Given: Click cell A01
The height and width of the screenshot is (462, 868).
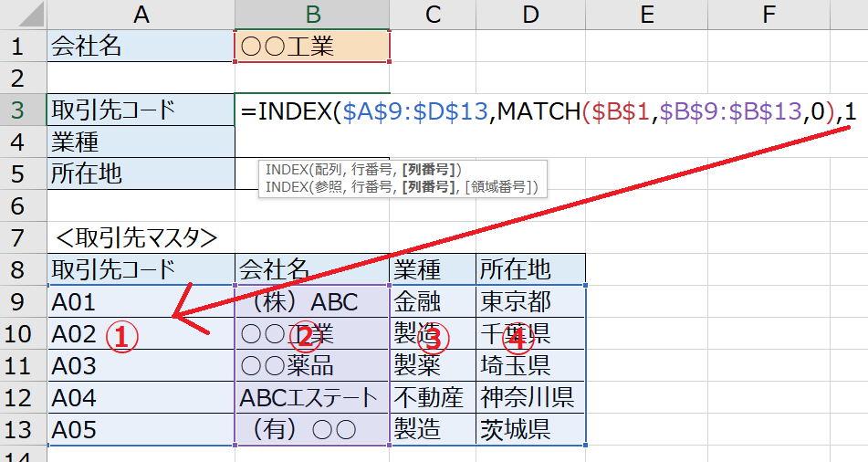Looking at the screenshot, I should 141,302.
